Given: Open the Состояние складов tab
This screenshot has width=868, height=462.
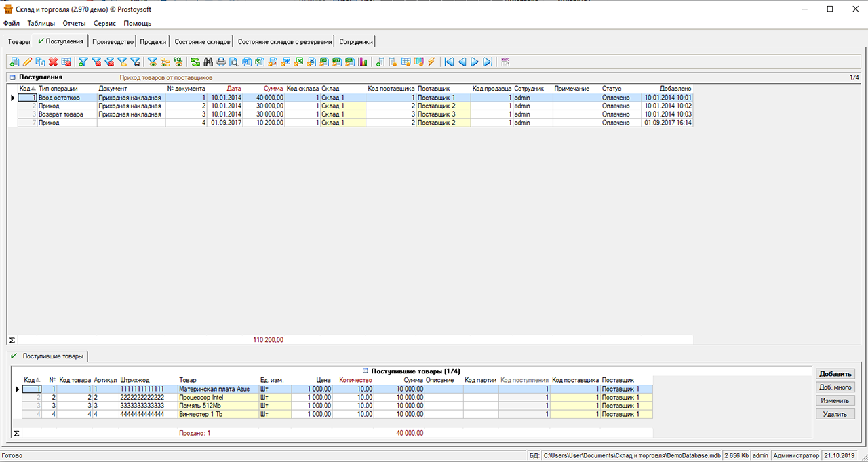Looking at the screenshot, I should (x=202, y=41).
